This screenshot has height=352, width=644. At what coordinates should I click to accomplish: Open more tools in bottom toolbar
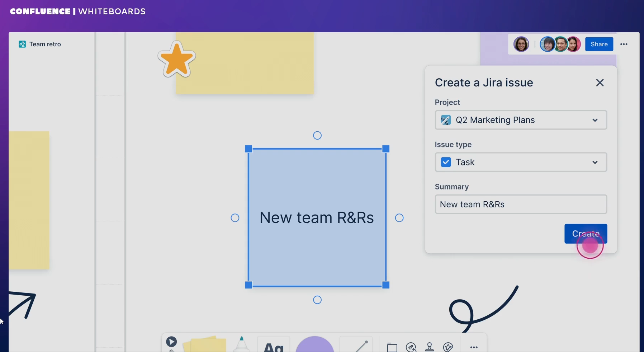pos(474,347)
